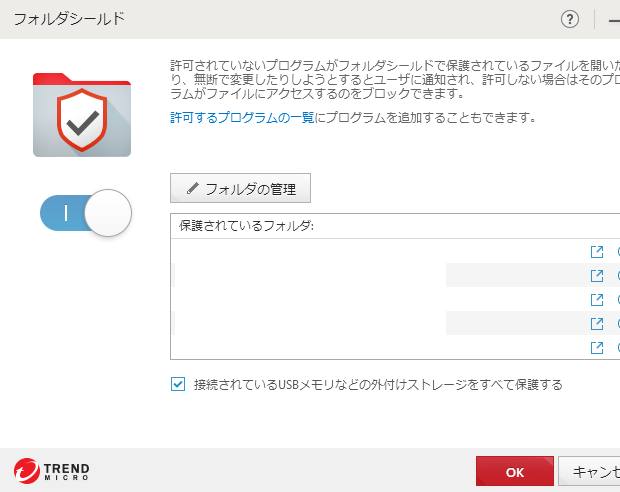Click the Trend Micro logo
620x492 pixels.
[x=52, y=472]
